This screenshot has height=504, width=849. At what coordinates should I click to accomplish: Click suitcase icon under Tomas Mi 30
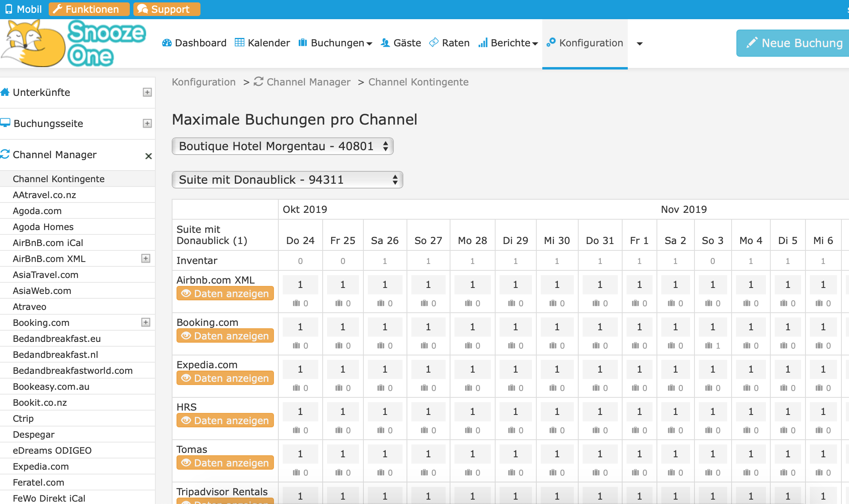click(553, 472)
